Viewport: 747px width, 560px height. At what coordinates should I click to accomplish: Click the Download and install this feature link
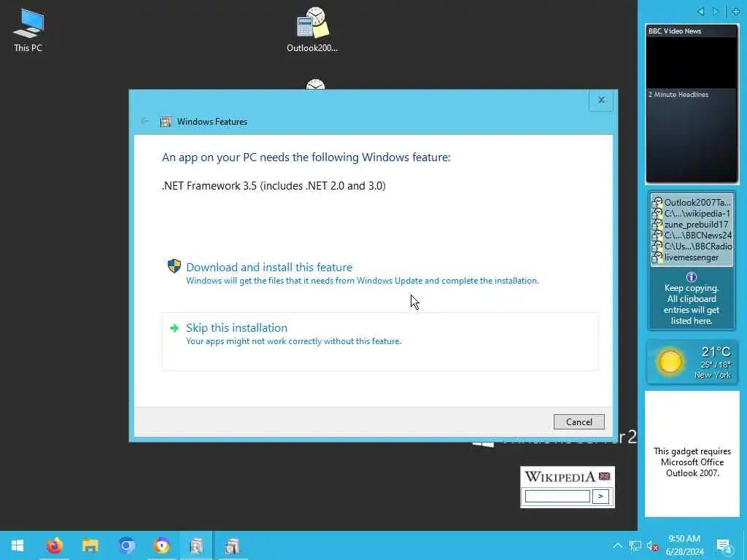(269, 267)
